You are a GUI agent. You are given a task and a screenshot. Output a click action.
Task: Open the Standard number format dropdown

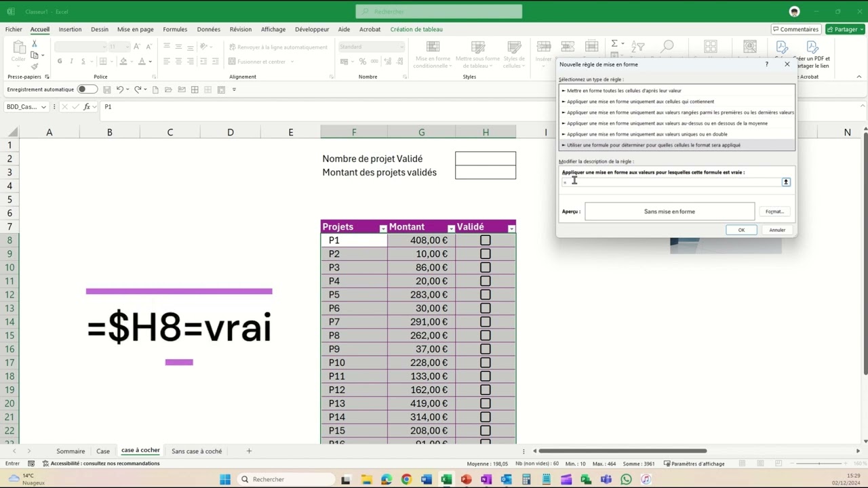(x=401, y=47)
